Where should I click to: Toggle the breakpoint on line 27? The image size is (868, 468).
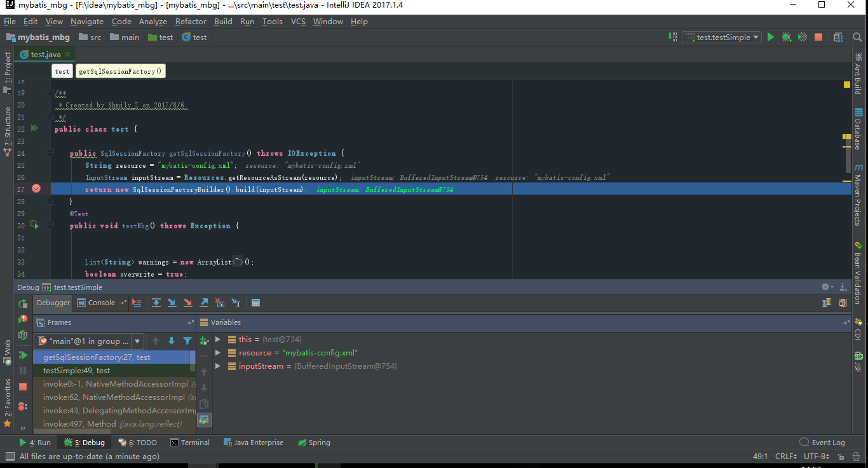click(x=36, y=188)
